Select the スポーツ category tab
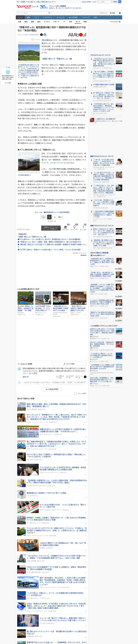The width and height of the screenshot is (138, 644). [56, 22]
